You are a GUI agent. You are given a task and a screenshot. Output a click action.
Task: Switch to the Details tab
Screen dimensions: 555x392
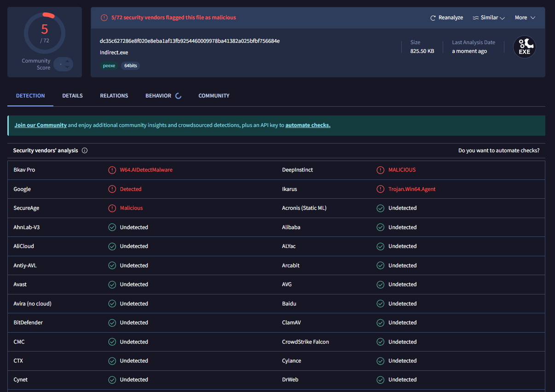pyautogui.click(x=72, y=96)
